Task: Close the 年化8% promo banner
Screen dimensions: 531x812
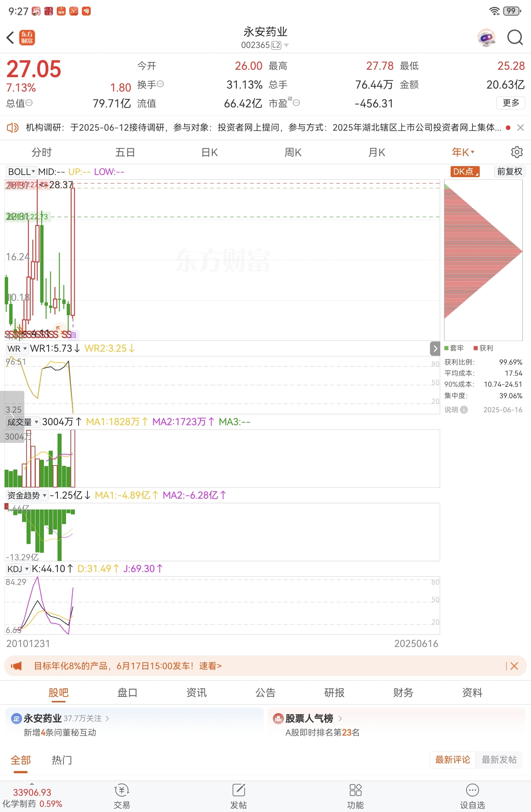Action: (x=514, y=666)
